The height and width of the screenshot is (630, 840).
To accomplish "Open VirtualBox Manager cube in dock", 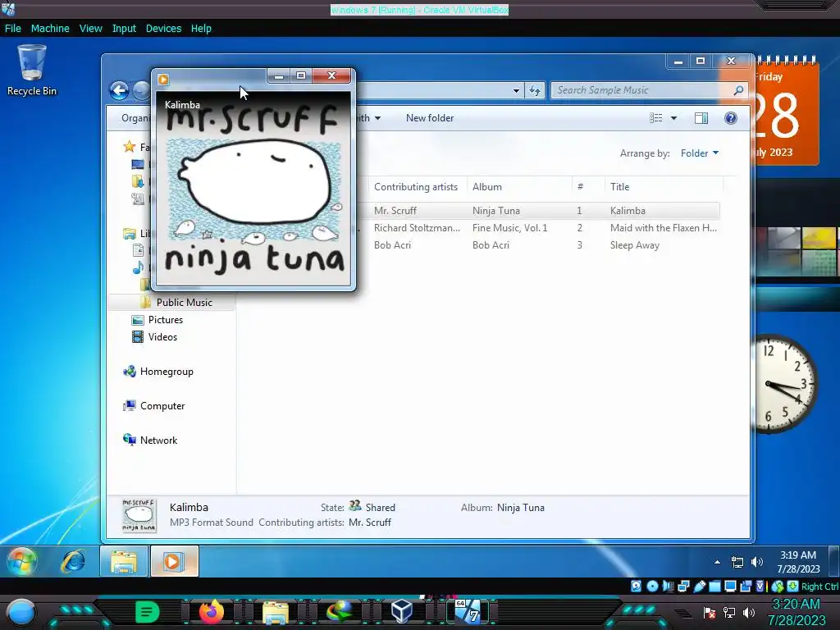I will point(402,612).
